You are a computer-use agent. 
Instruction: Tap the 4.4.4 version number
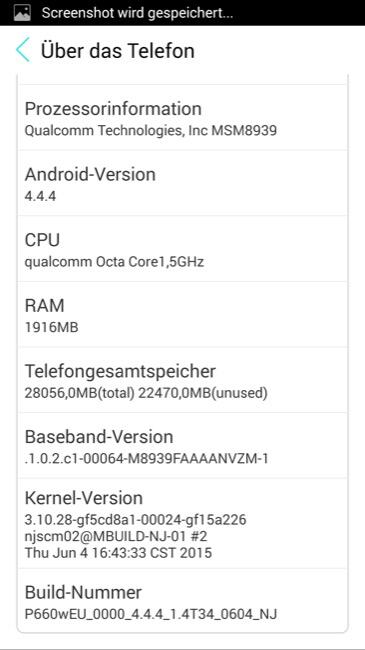click(40, 196)
